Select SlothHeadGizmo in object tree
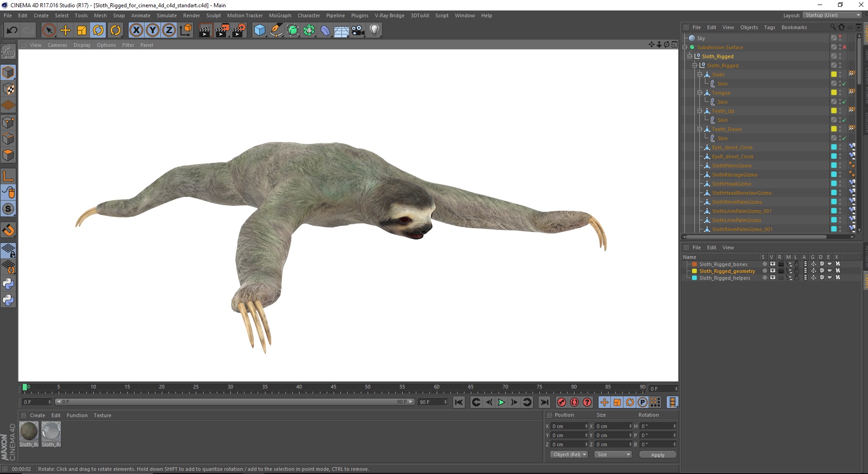This screenshot has width=868, height=474. point(731,184)
